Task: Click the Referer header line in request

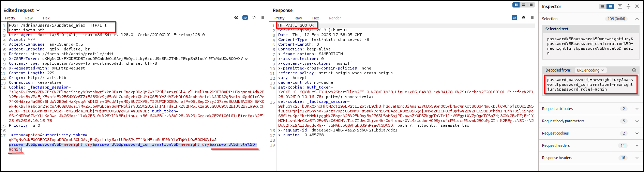Action: pyautogui.click(x=61, y=54)
